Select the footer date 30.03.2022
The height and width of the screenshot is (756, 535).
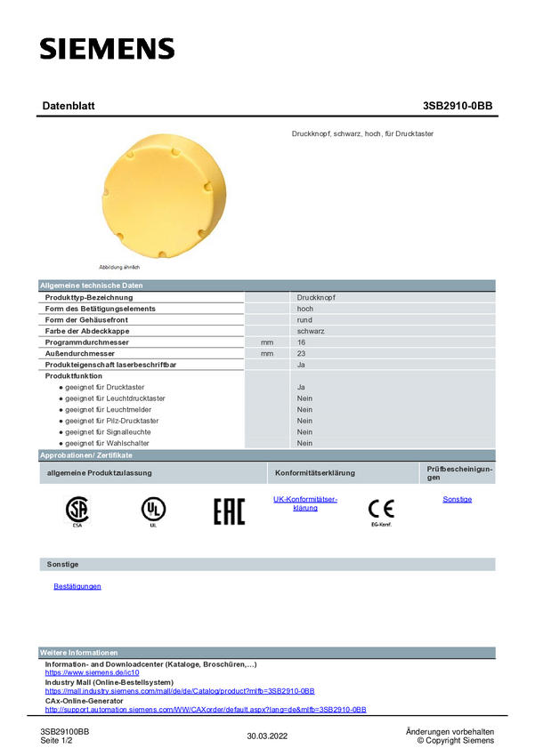pos(267,736)
